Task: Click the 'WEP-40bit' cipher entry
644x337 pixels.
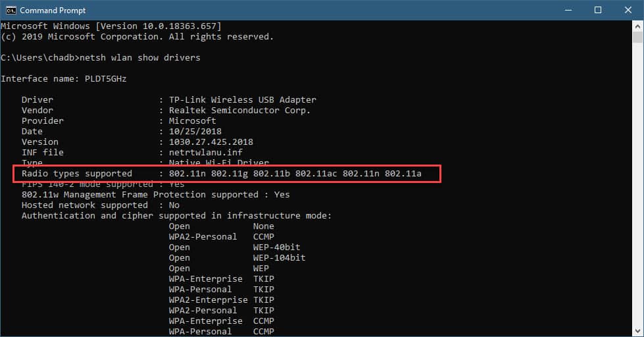Action: (276, 247)
